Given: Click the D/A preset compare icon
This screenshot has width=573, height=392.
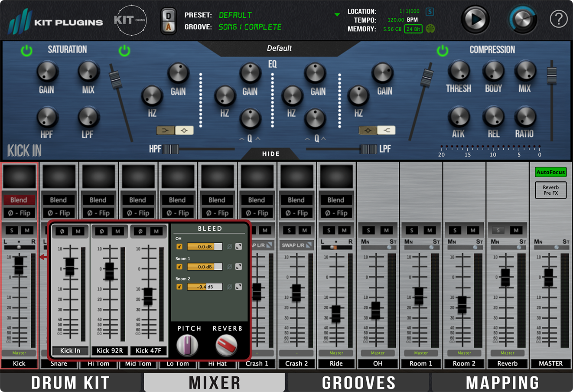Looking at the screenshot, I should (168, 20).
